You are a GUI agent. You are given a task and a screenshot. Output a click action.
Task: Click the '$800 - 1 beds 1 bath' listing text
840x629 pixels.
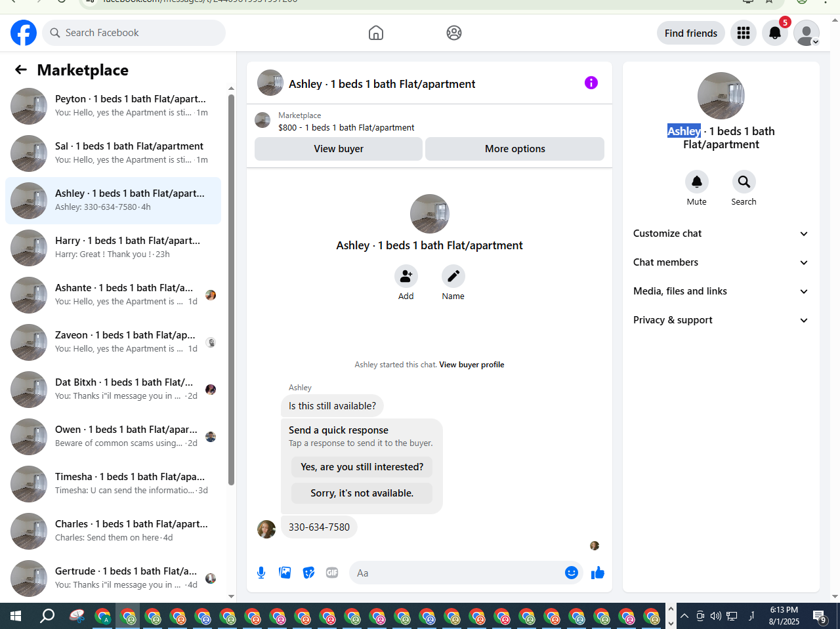[346, 128]
